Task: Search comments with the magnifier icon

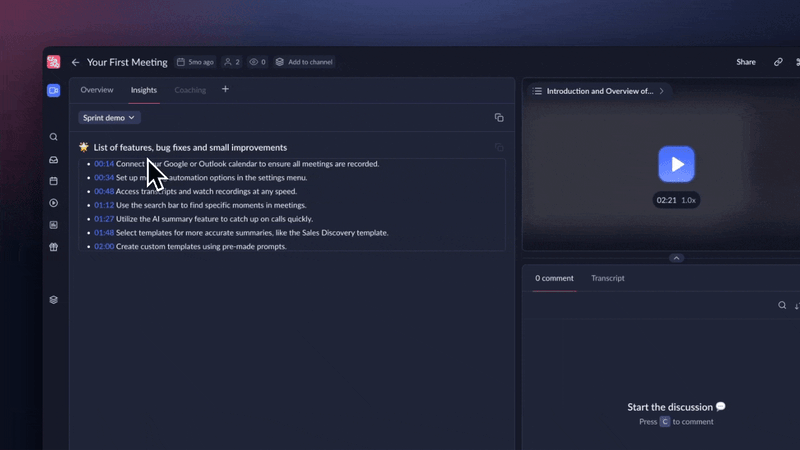Action: tap(782, 305)
